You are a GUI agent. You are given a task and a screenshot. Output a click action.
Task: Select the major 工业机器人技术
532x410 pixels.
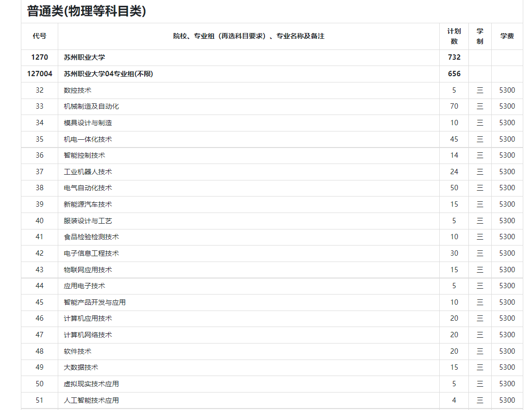click(88, 172)
